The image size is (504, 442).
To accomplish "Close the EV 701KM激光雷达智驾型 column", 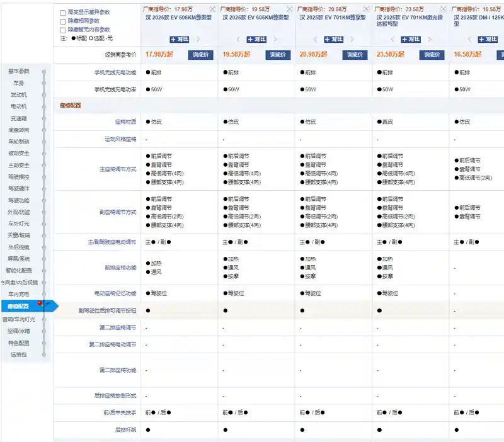I will point(443,9).
